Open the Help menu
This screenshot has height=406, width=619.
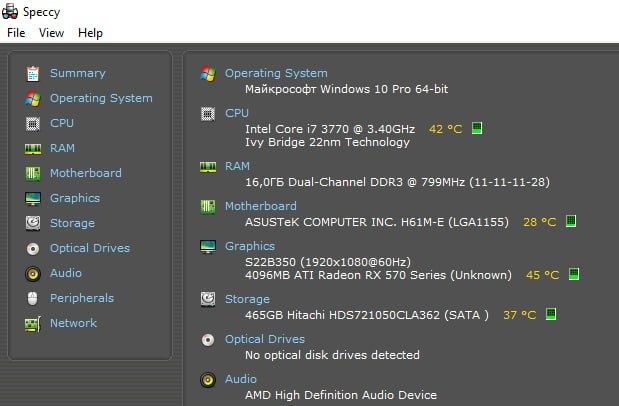(90, 33)
